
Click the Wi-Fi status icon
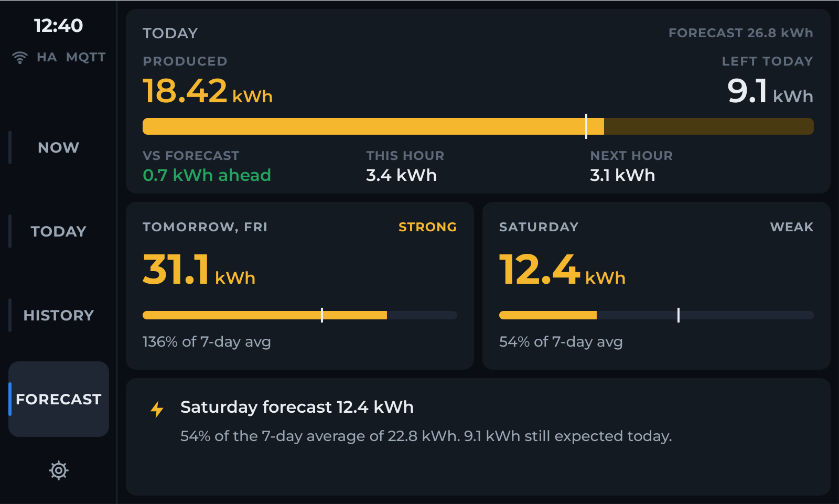20,58
